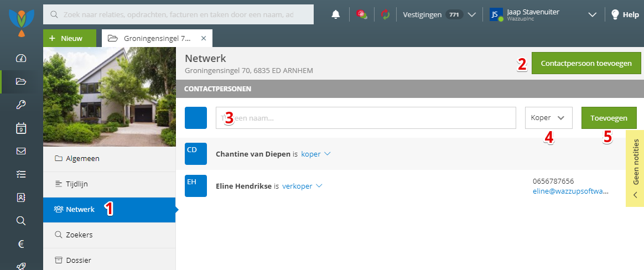
Task: Change Chantine van Diepen's koper role
Action: (315, 154)
